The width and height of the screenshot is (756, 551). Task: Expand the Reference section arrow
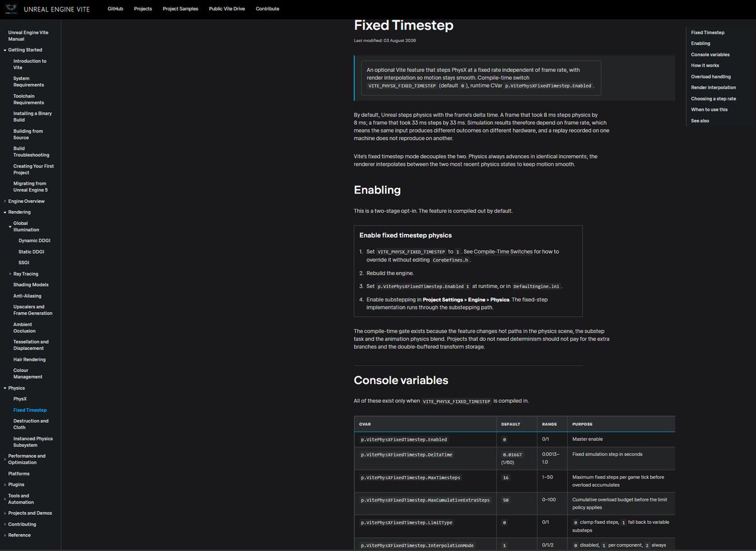point(5,535)
